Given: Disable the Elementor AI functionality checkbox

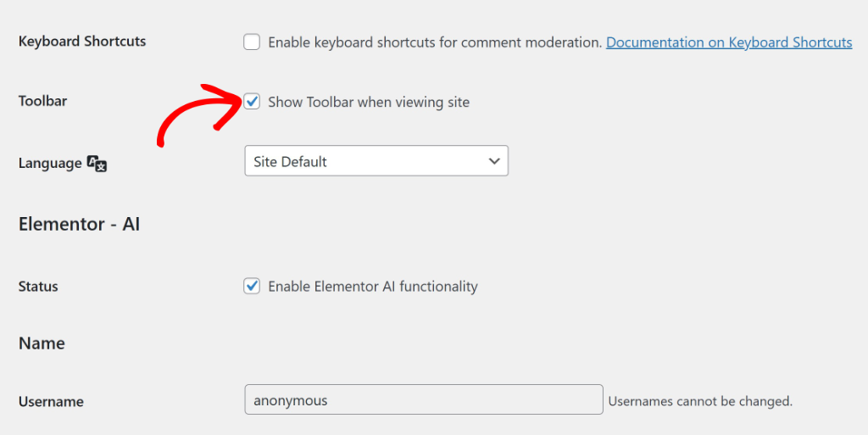Looking at the screenshot, I should pos(252,286).
